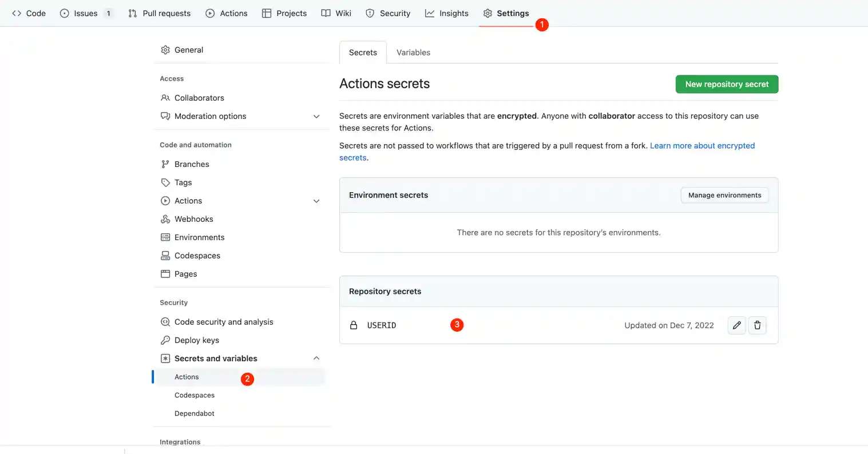
Task: Click Manage environments button
Action: (724, 195)
